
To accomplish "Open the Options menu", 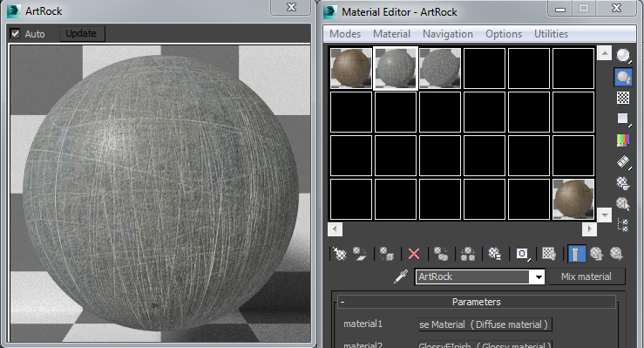I will [x=504, y=34].
